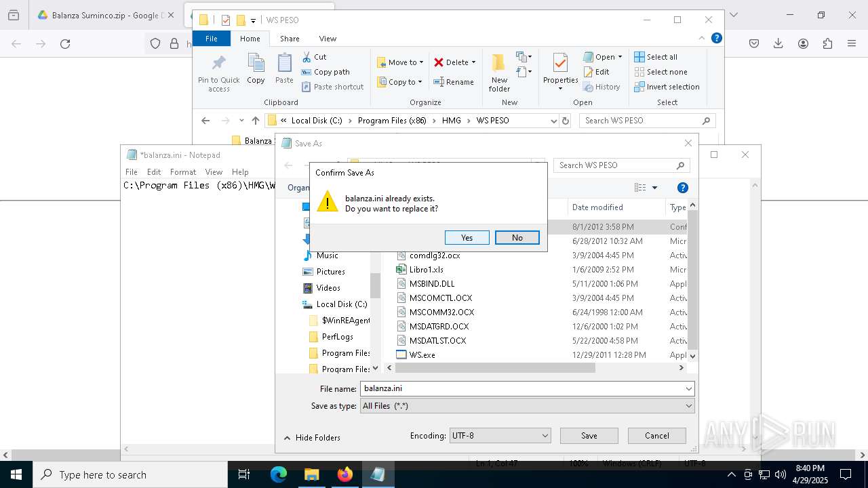Open Pictures folder in navigation pane

330,272
